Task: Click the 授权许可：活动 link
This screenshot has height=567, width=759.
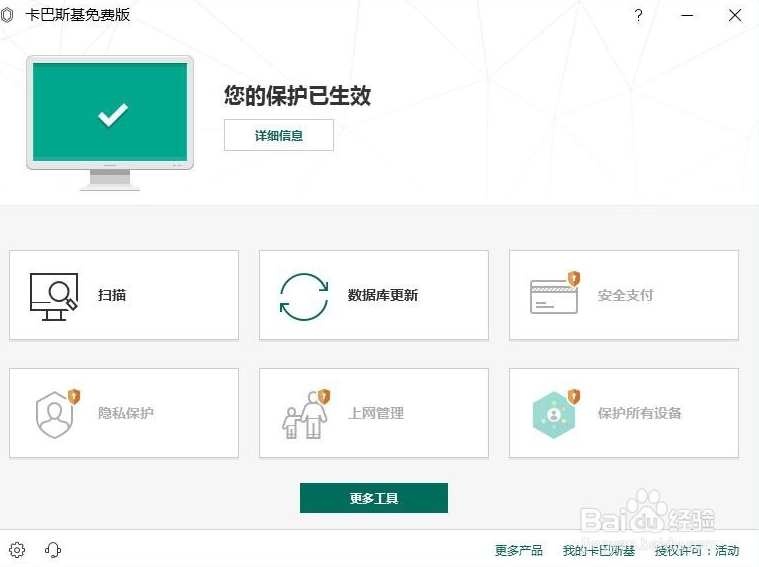Action: (697, 550)
